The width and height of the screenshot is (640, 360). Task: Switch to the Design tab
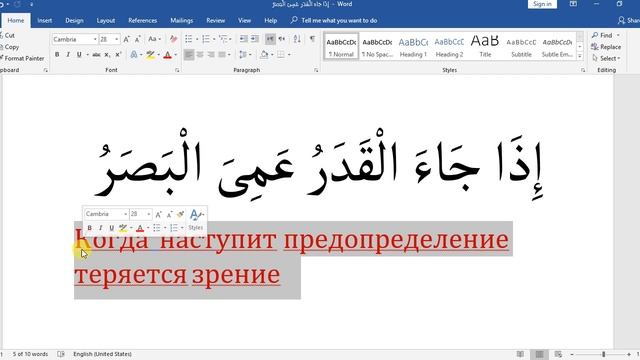(x=74, y=20)
